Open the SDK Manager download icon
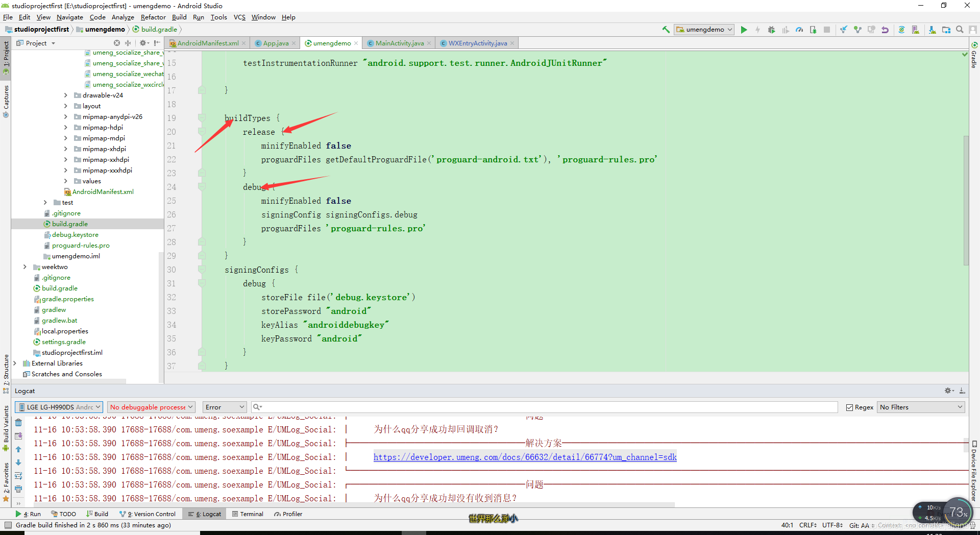The height and width of the screenshot is (535, 980). tap(932, 30)
